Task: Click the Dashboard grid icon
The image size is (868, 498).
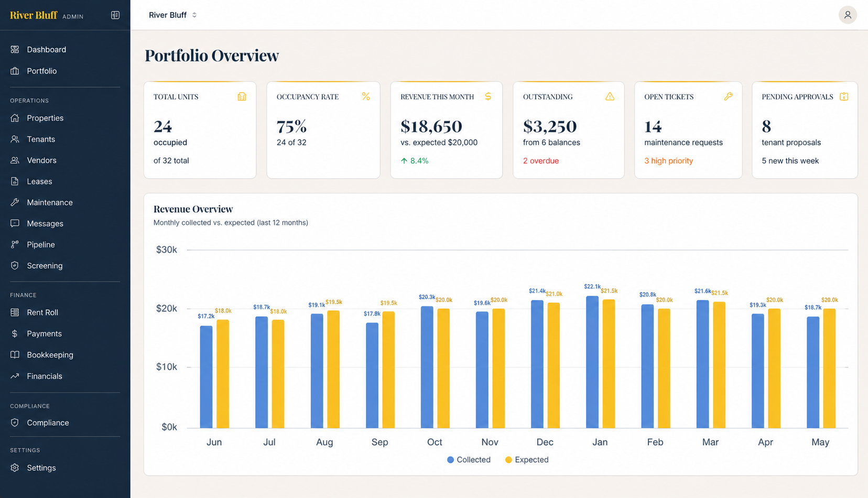Action: click(x=15, y=49)
